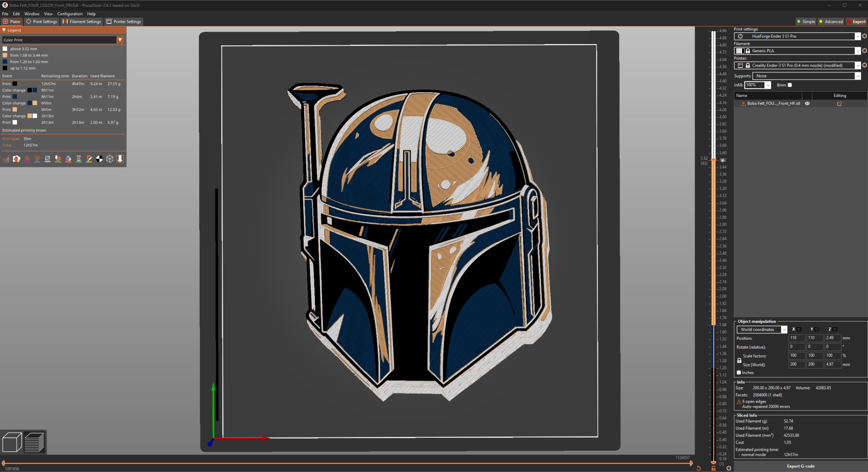Click the Print settings gear icon
Screen dimensions: 868x472
[864, 36]
